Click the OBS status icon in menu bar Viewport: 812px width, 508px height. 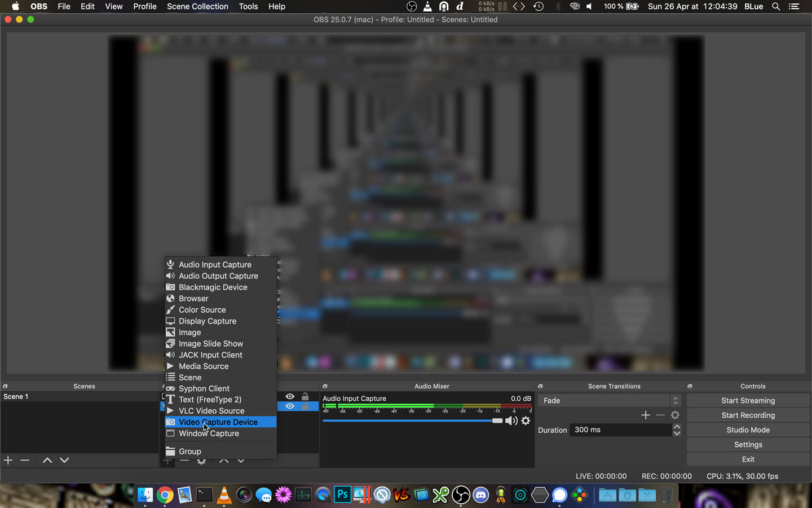412,6
